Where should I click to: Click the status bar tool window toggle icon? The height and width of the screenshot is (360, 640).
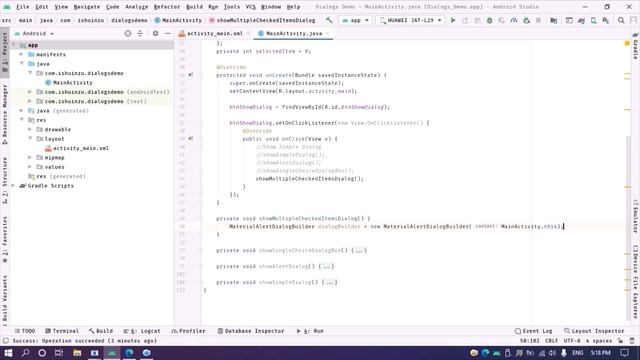(6, 341)
